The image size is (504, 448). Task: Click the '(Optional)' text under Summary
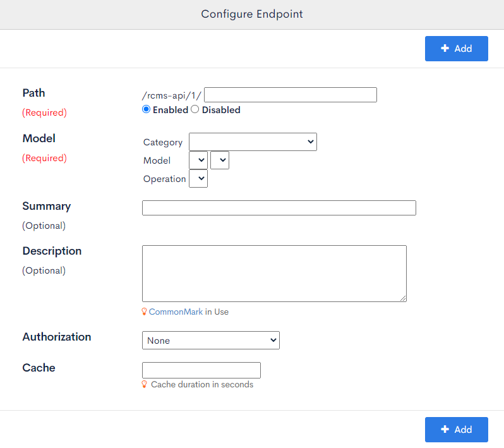[44, 226]
